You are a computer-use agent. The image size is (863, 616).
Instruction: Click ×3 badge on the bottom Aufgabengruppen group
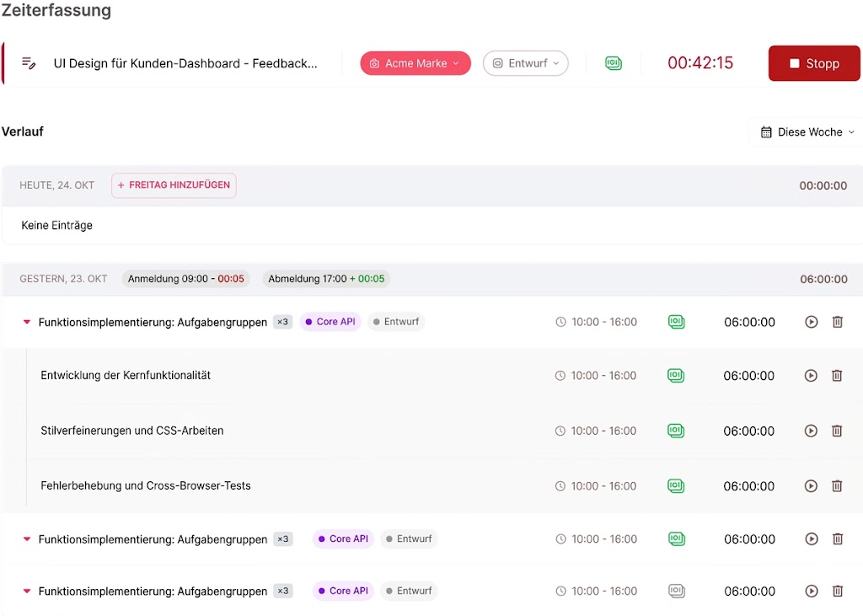click(x=283, y=591)
